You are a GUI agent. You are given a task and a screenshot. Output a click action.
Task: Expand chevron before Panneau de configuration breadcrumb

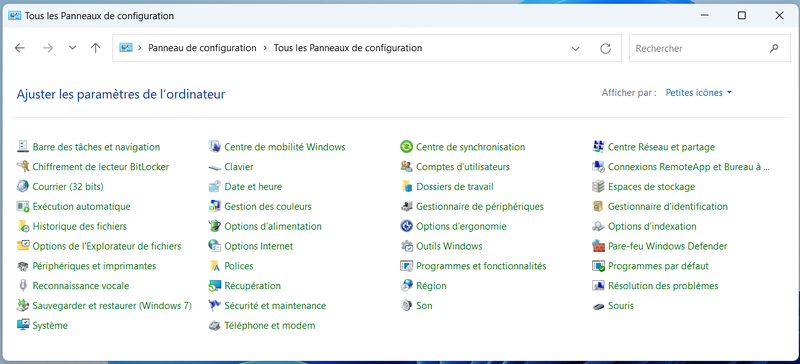tap(140, 48)
